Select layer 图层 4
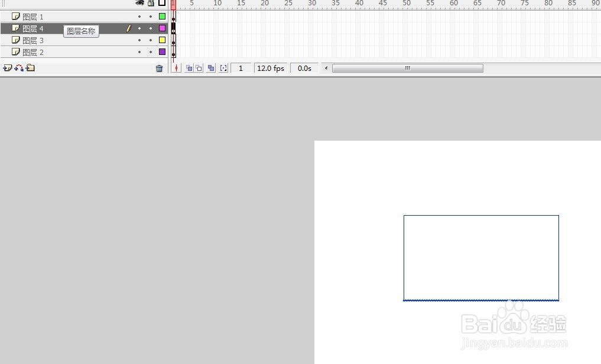This screenshot has width=601, height=364. click(x=84, y=28)
